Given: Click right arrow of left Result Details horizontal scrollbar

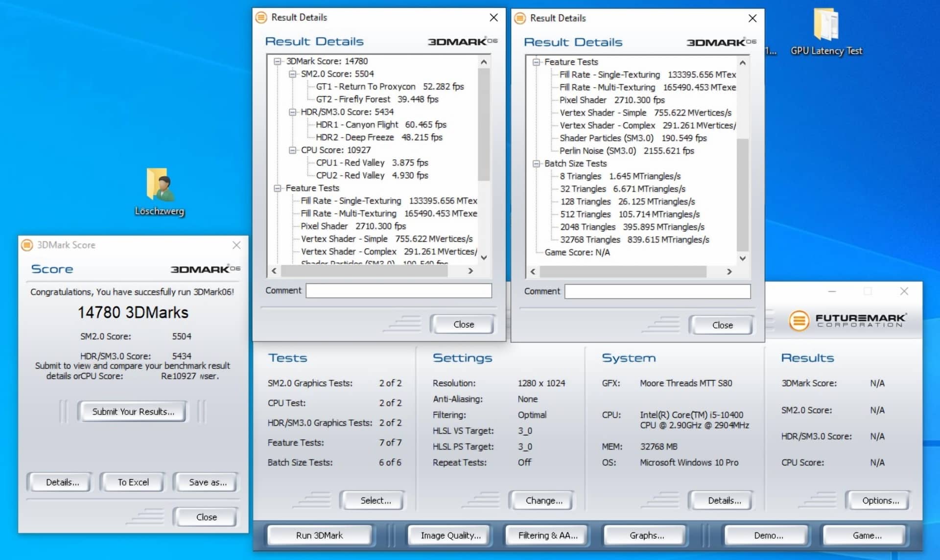Looking at the screenshot, I should coord(470,271).
